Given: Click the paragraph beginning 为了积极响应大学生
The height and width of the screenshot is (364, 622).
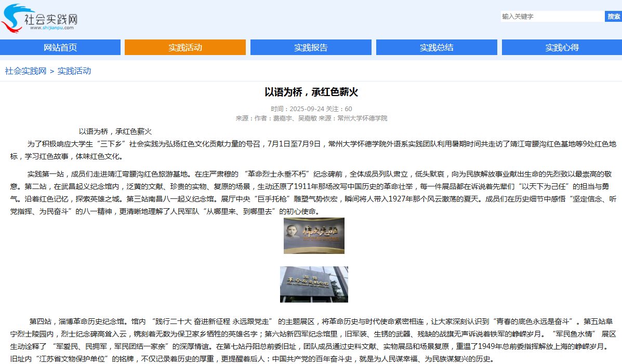Looking at the screenshot, I should 312,150.
